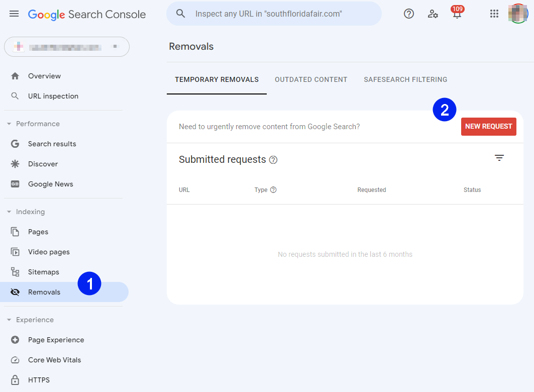Screen dimensions: 534x392
Task: Click the Pages document icon
Action: pos(15,232)
